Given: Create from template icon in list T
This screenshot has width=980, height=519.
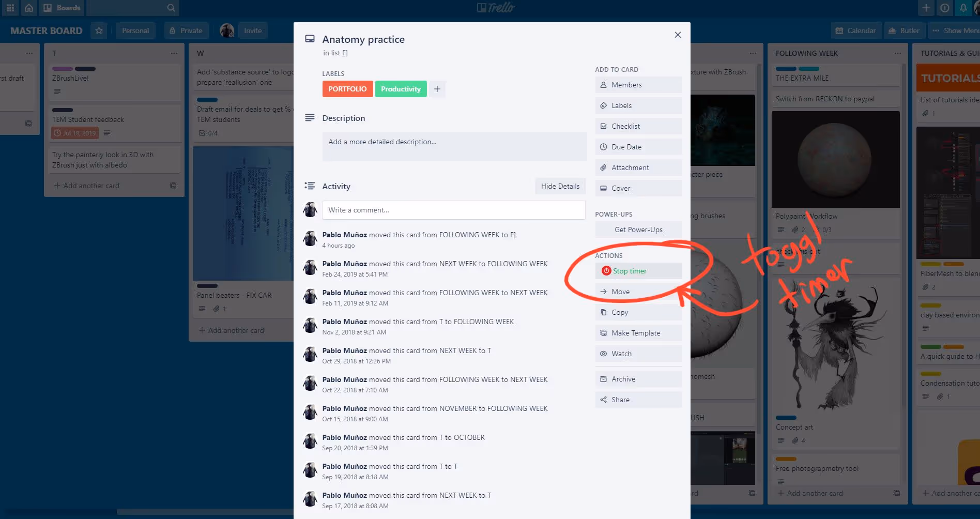Looking at the screenshot, I should (x=173, y=186).
